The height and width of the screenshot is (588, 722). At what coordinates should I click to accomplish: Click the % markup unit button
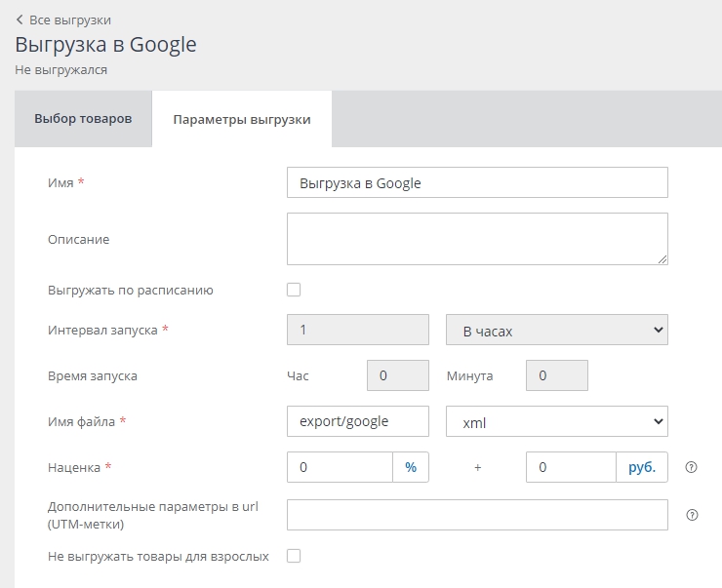411,467
